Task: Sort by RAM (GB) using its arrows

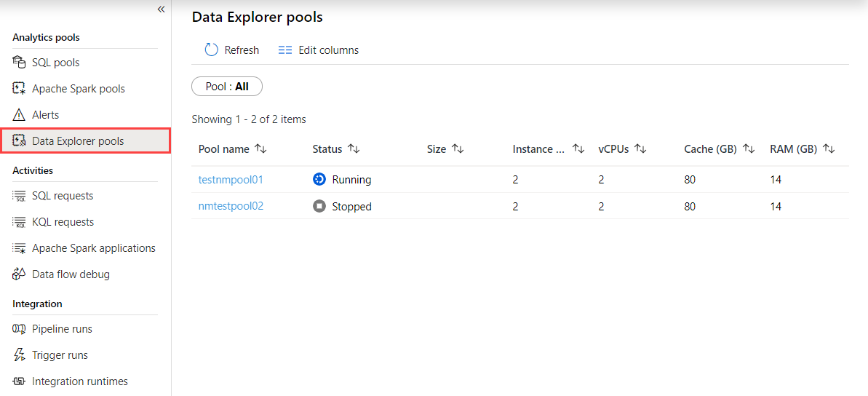Action: pos(829,149)
